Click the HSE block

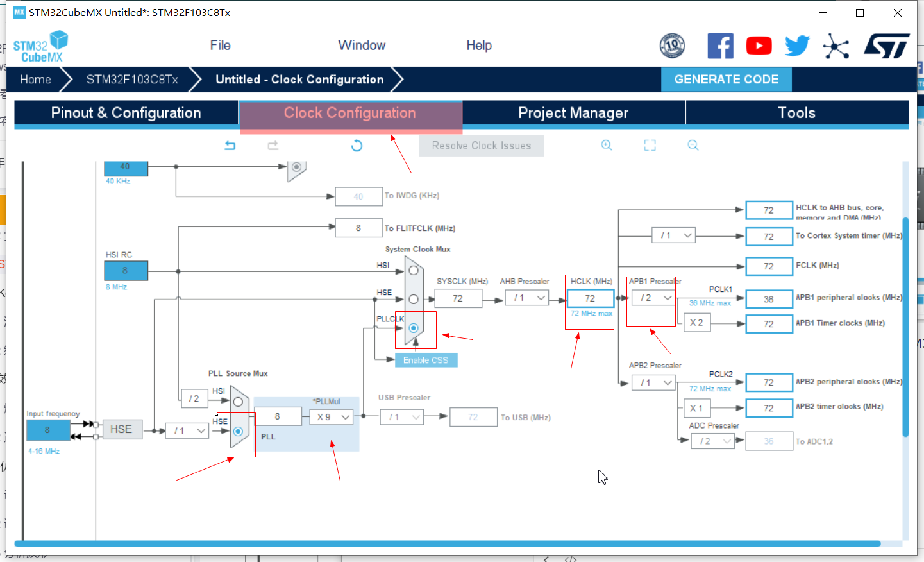tap(122, 429)
